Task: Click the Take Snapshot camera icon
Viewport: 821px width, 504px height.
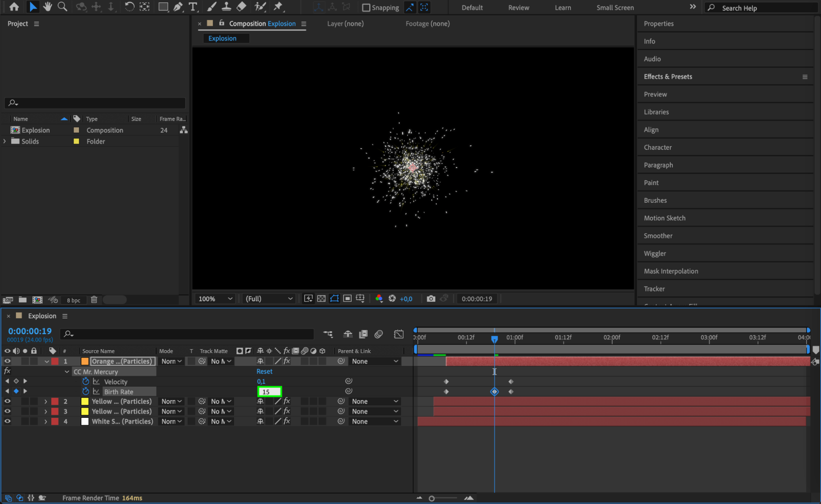Action: click(x=430, y=299)
